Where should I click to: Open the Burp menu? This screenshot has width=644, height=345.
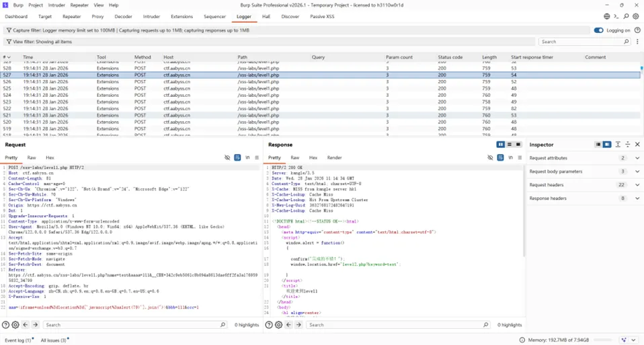[x=18, y=5]
